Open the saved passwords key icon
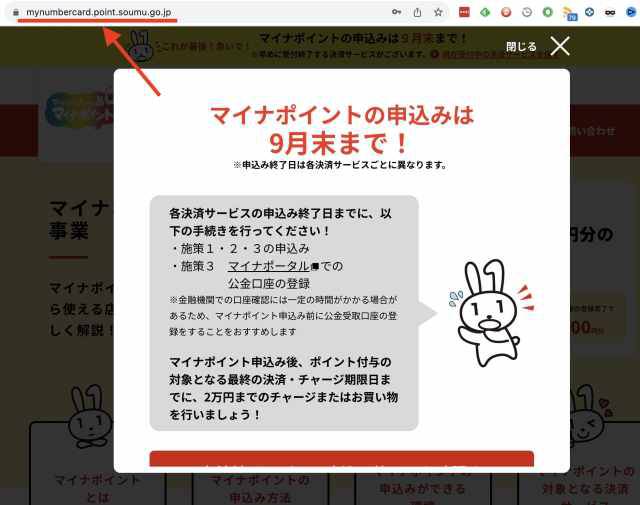The image size is (640, 505). 396,12
